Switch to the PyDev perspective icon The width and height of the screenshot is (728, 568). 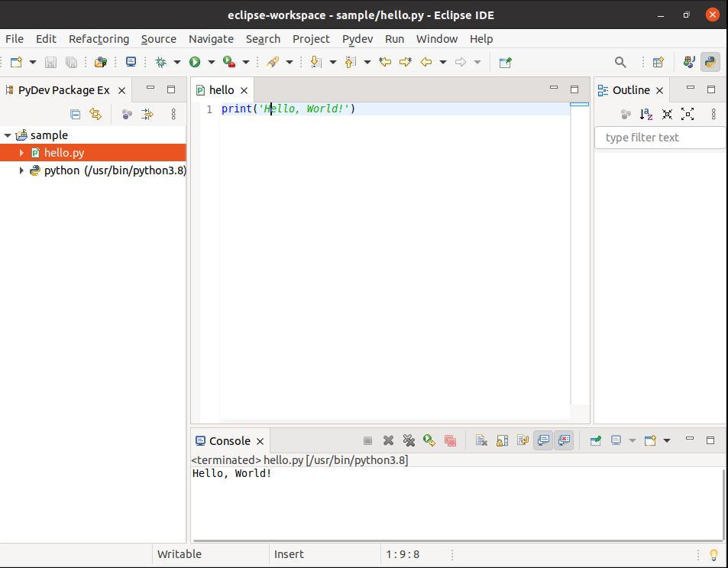coord(710,62)
